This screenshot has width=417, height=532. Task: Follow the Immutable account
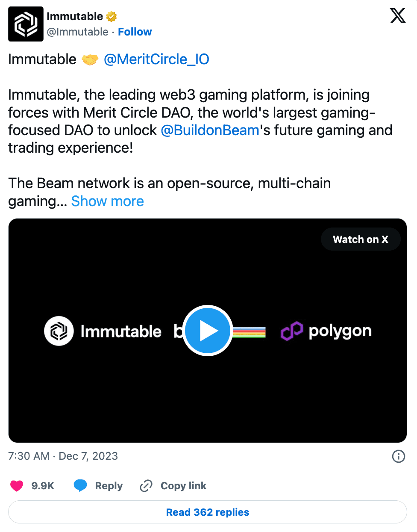click(x=135, y=32)
